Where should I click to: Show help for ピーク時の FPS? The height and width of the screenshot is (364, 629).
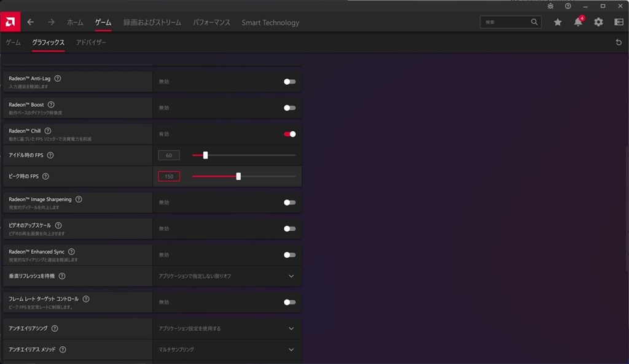point(45,176)
